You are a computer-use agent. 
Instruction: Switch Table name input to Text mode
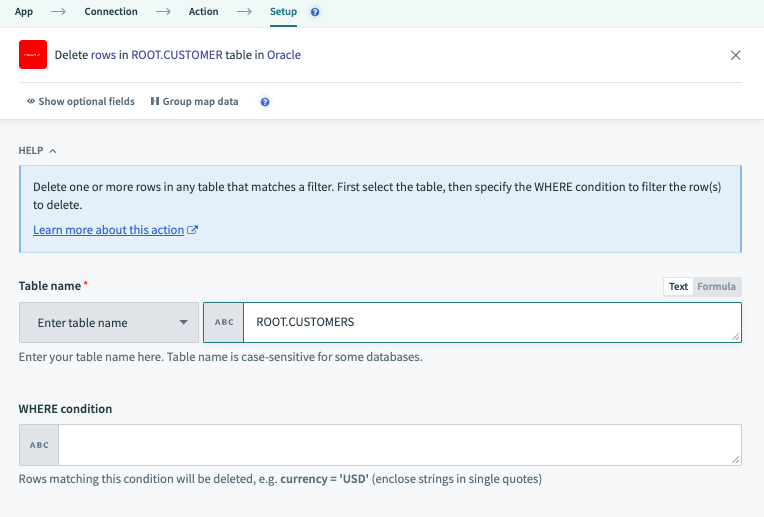pos(678,287)
